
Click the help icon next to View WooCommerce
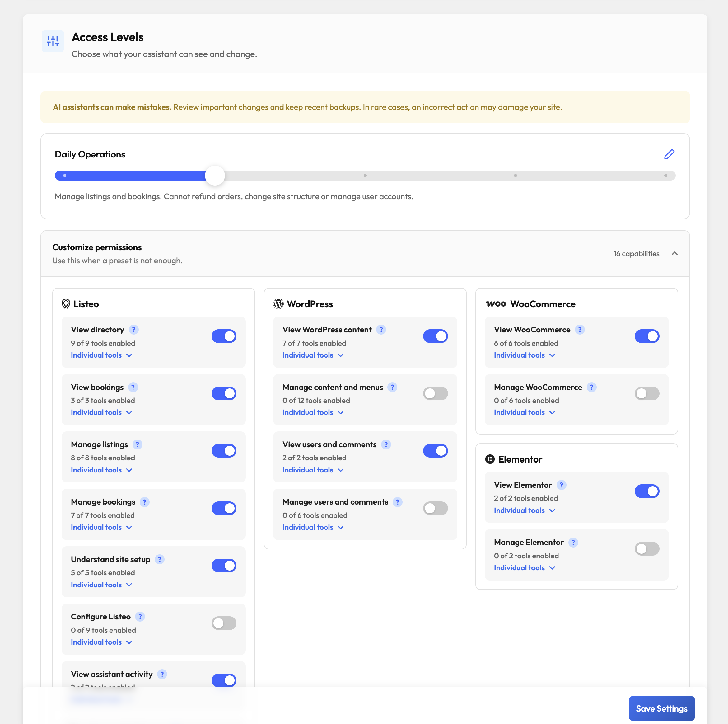(x=580, y=330)
